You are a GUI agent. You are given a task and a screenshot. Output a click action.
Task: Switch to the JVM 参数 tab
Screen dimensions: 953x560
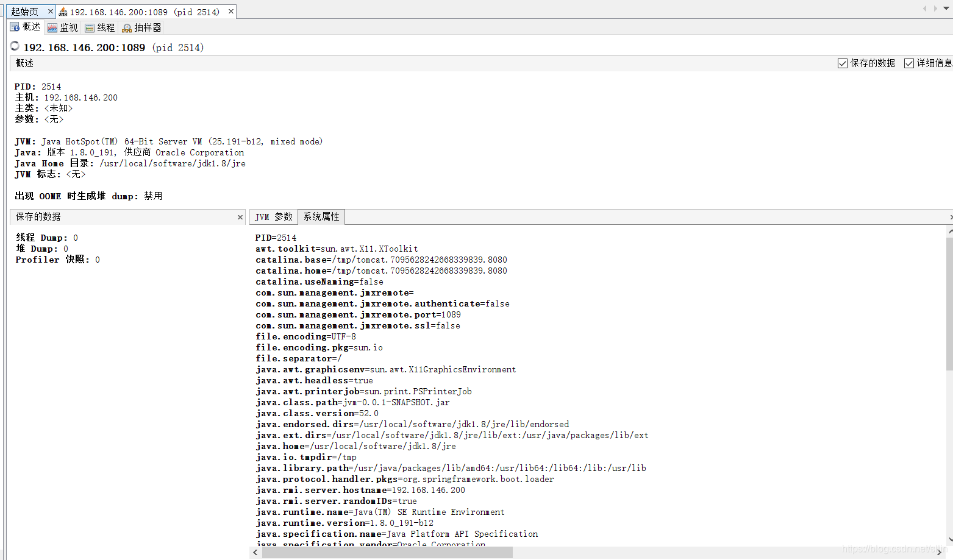[x=274, y=217]
